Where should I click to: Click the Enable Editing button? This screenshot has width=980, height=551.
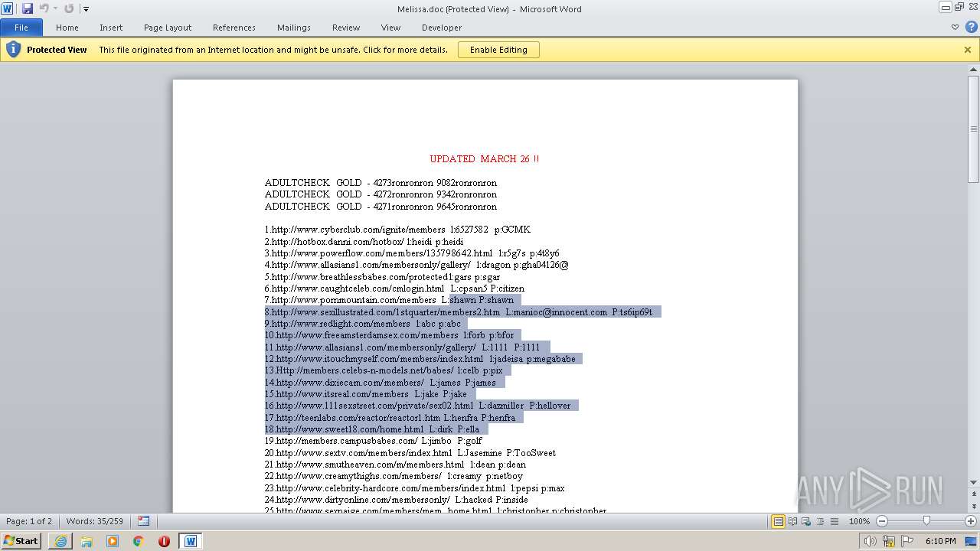498,50
